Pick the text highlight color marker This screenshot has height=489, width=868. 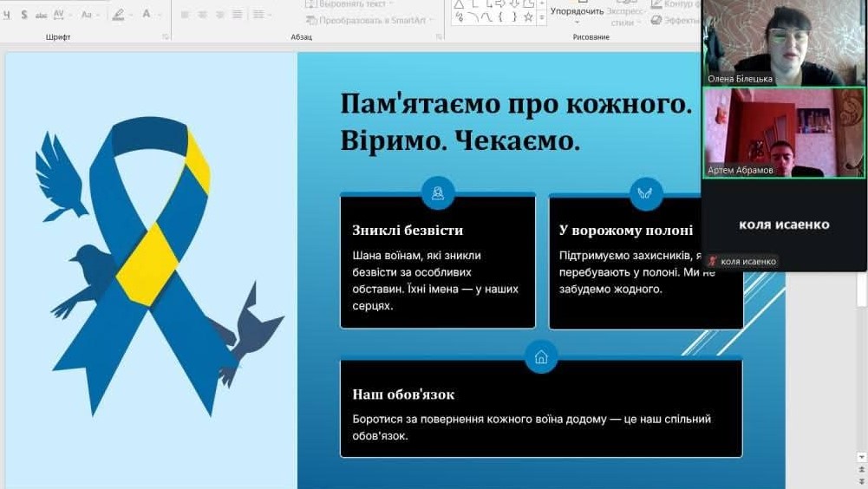click(x=118, y=15)
